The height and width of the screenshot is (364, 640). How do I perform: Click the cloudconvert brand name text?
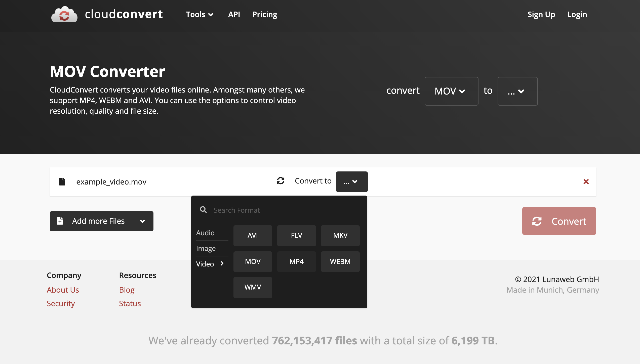pos(124,14)
